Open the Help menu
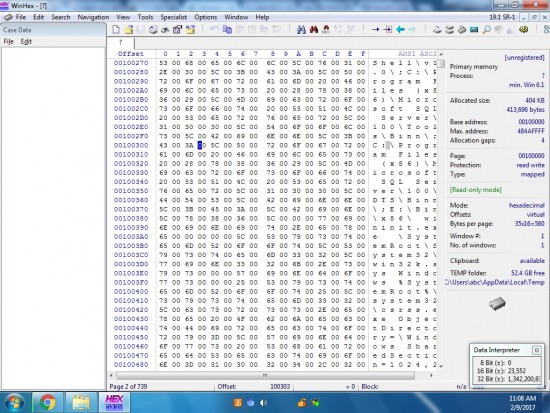Screen dimensions: 550x413 (262, 17)
